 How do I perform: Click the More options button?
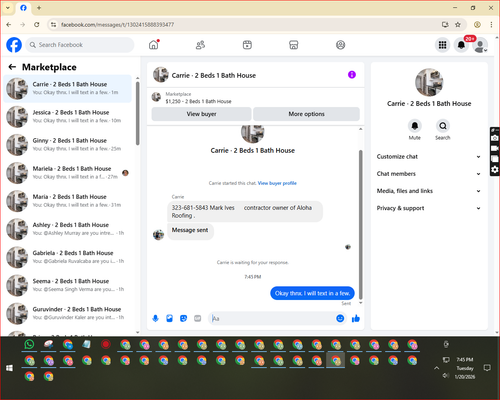[x=306, y=114]
